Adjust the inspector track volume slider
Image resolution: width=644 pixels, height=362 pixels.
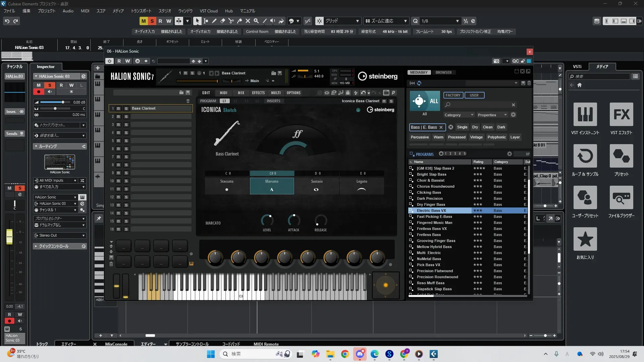click(x=62, y=102)
